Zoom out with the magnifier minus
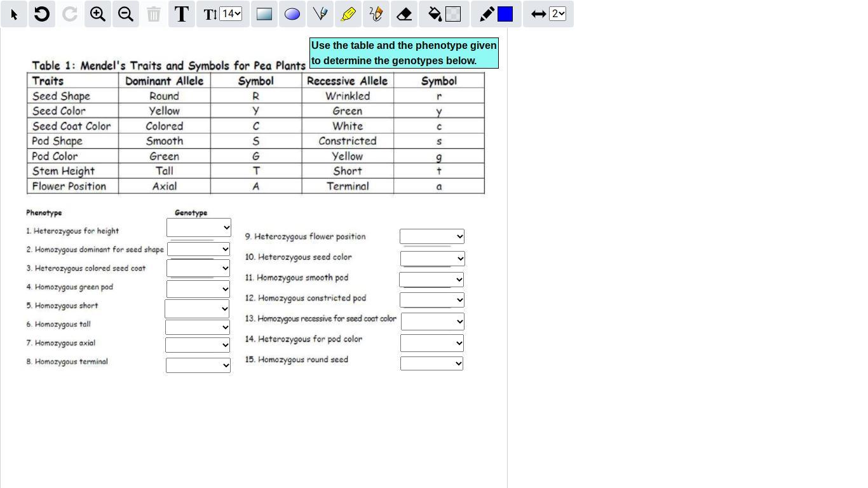Viewport: 868px width, 488px height. click(126, 14)
